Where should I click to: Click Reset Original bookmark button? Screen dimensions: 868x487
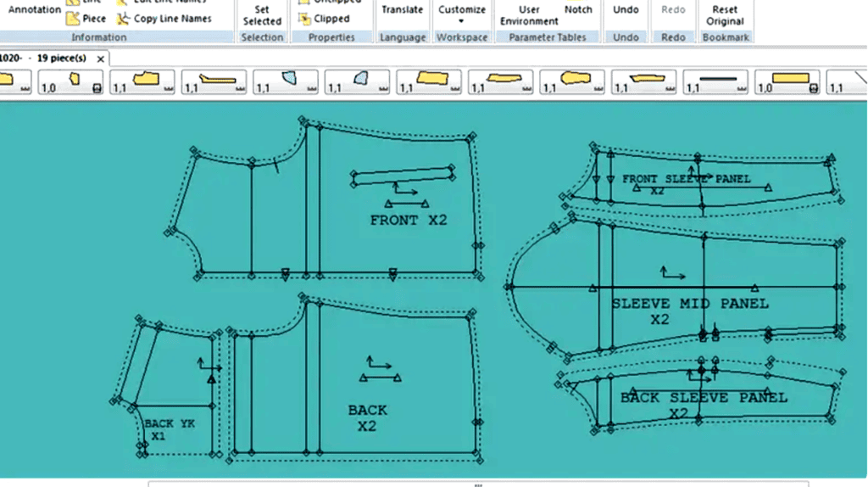pyautogui.click(x=725, y=15)
